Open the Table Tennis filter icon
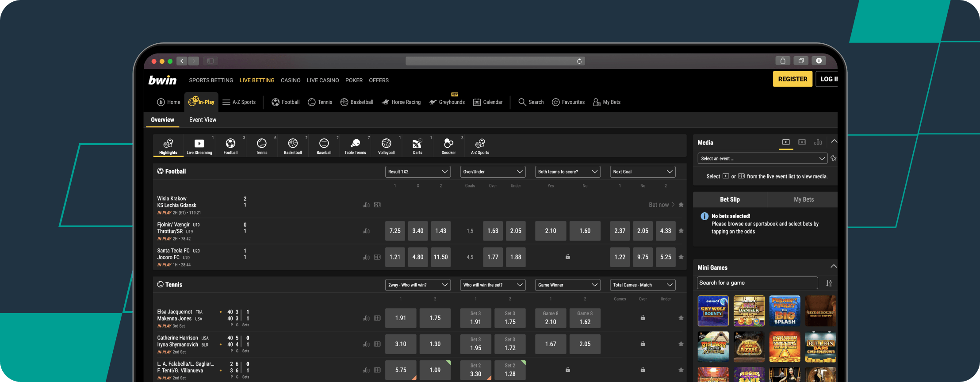Viewport: 980px width, 382px height. click(x=355, y=146)
